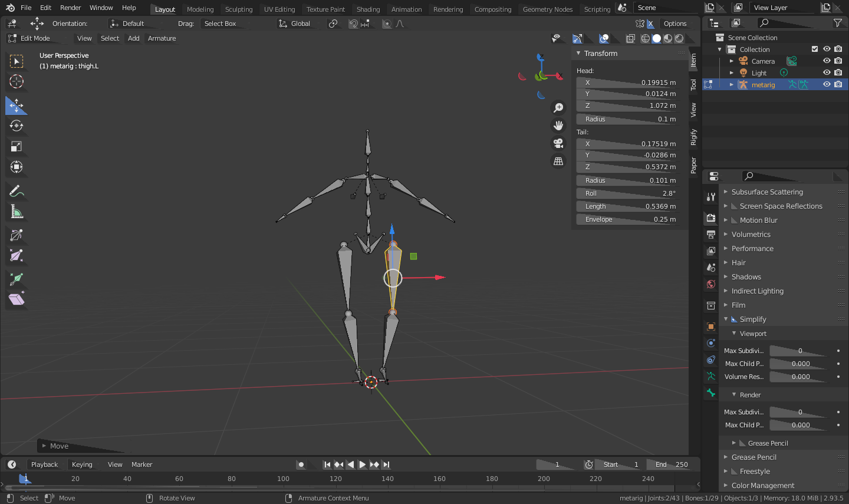Open Orientation Default dropdown

pos(135,24)
